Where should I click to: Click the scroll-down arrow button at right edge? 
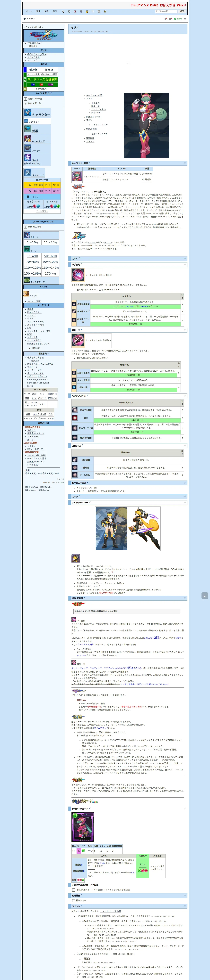(x=205, y=596)
